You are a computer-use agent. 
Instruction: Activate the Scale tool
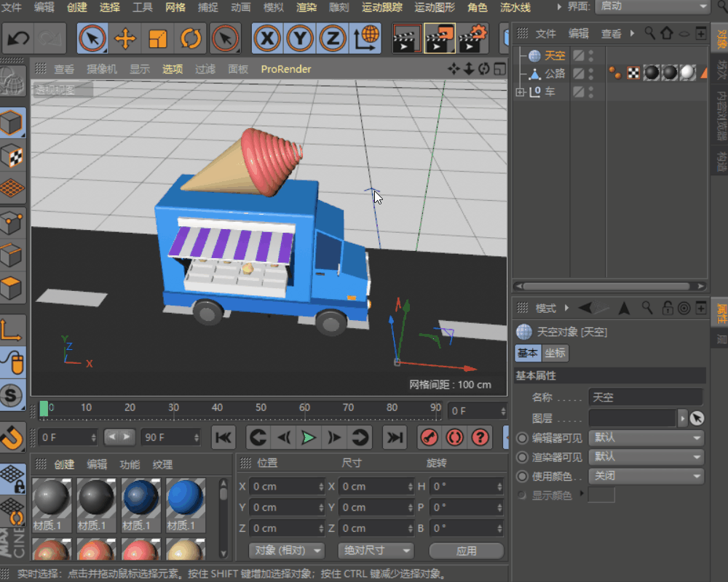tap(158, 39)
